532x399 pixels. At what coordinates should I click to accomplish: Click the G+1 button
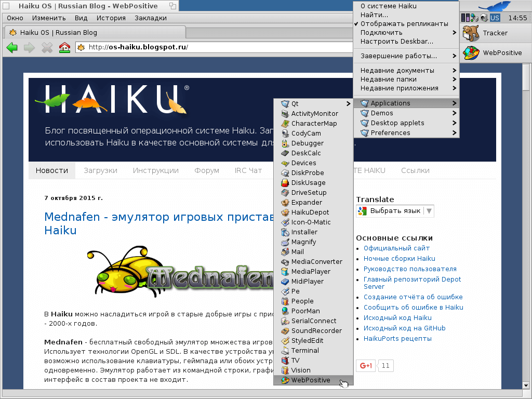(366, 366)
